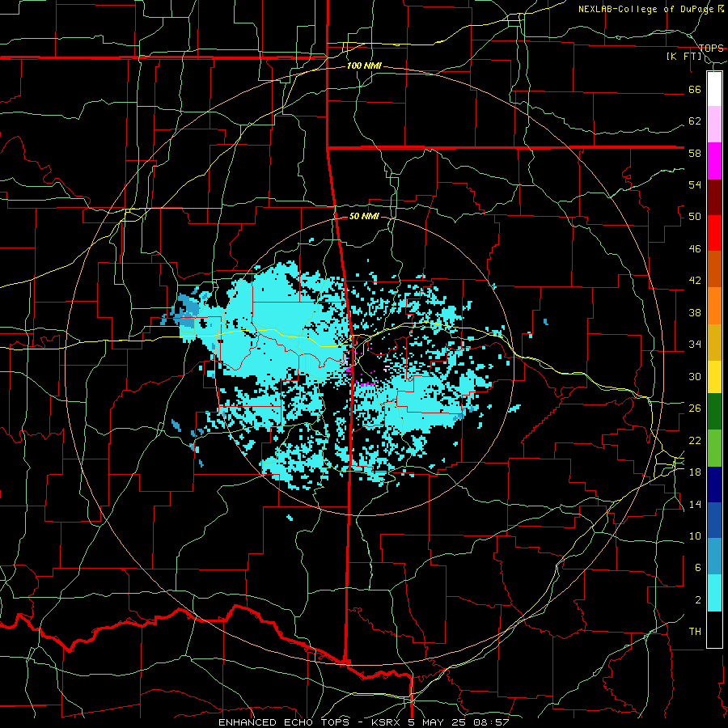
Task: Click the navy blue legend swatch
Action: tap(714, 485)
